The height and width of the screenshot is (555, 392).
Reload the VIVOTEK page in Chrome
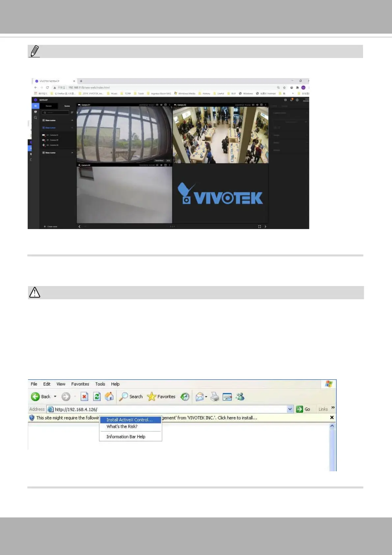[x=47, y=88]
